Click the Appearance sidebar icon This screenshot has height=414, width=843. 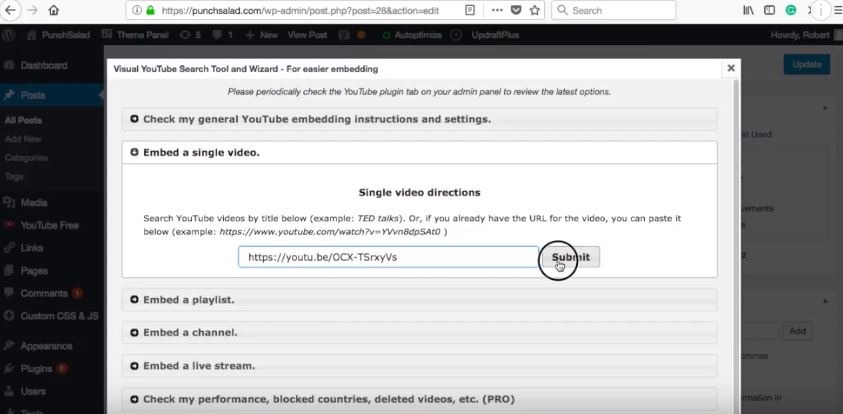tap(9, 346)
